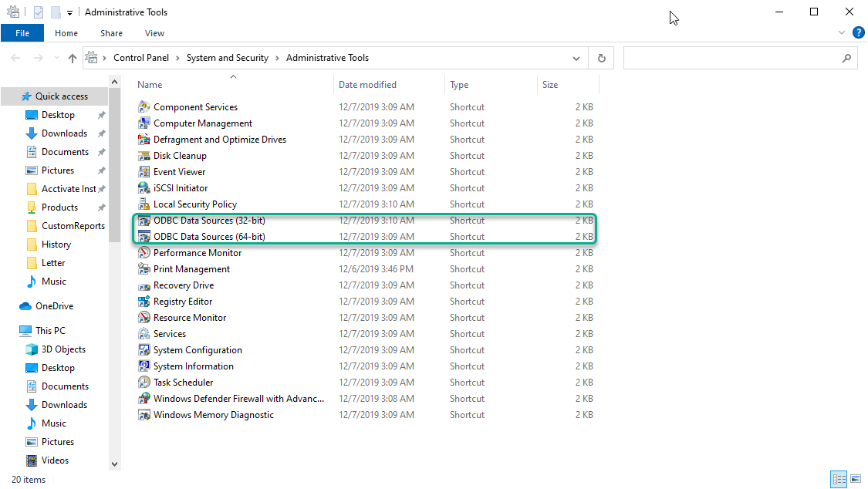This screenshot has width=868, height=489.
Task: Select the System Information icon
Action: [x=144, y=366]
